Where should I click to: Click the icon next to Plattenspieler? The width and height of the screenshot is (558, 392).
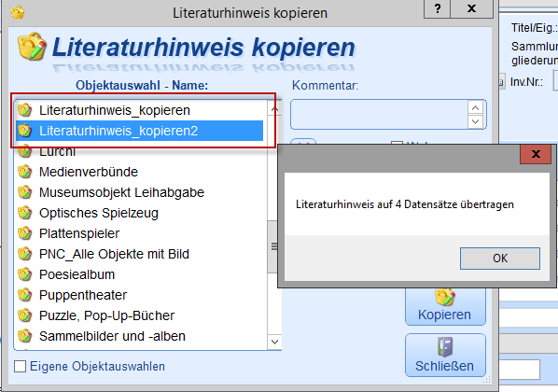[25, 233]
